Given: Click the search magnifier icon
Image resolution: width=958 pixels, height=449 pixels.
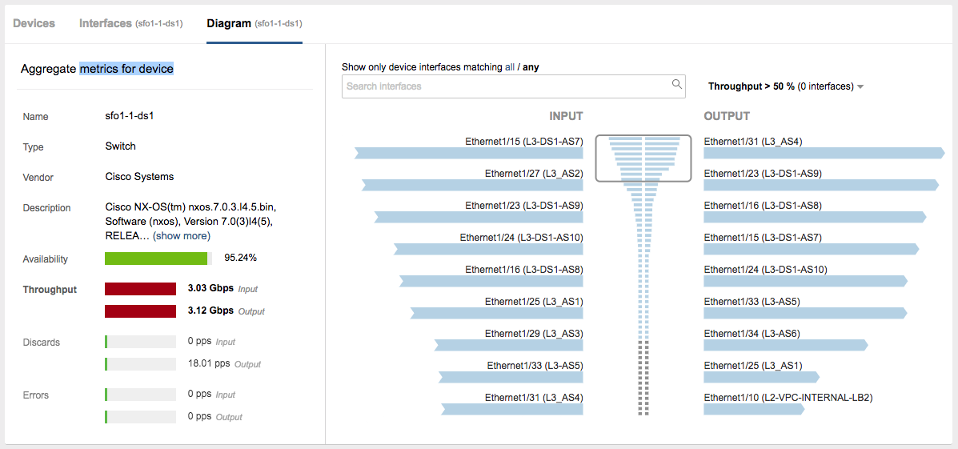Looking at the screenshot, I should coord(676,84).
